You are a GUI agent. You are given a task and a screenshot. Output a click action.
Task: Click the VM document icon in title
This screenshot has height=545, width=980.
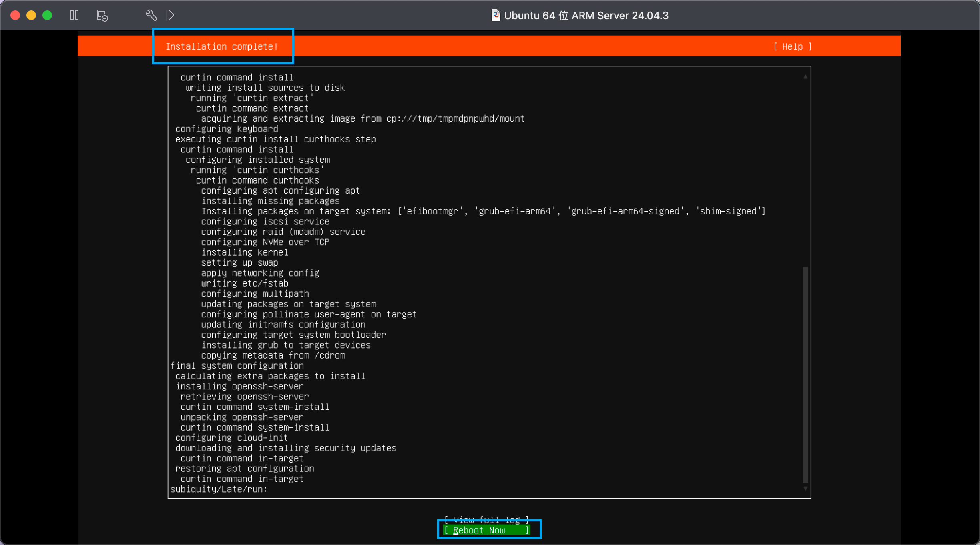point(496,16)
